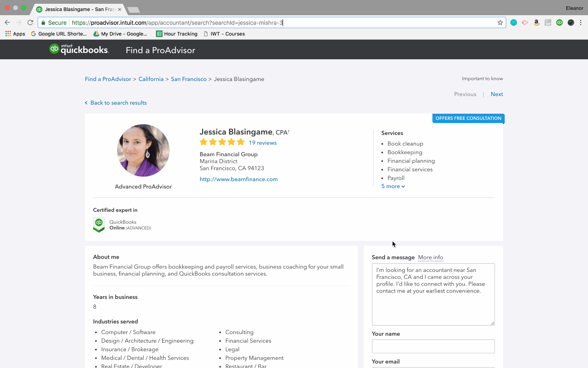Open a new browser tab

coord(133,10)
